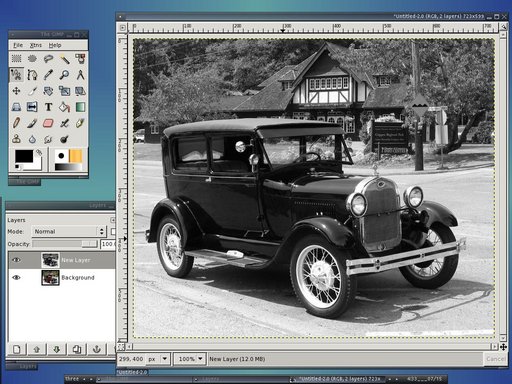Select the Paintbrush tool
512x384 pixels.
pyautogui.click(x=32, y=123)
